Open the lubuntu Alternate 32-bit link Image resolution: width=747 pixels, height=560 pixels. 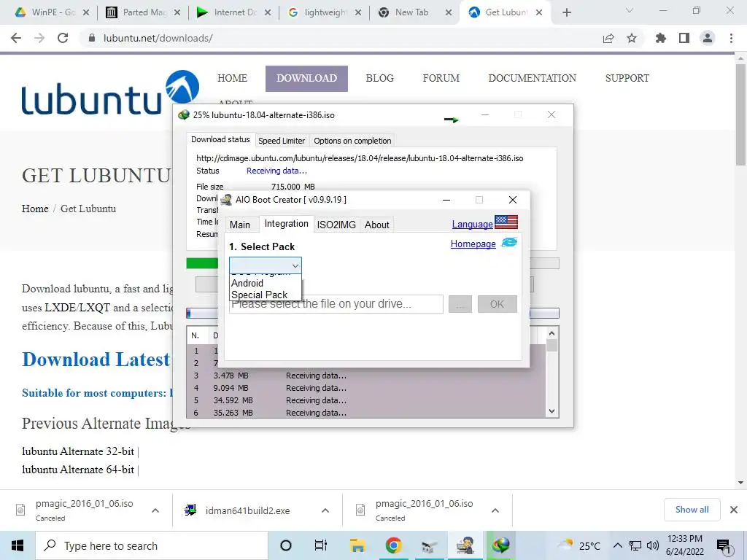pyautogui.click(x=78, y=451)
